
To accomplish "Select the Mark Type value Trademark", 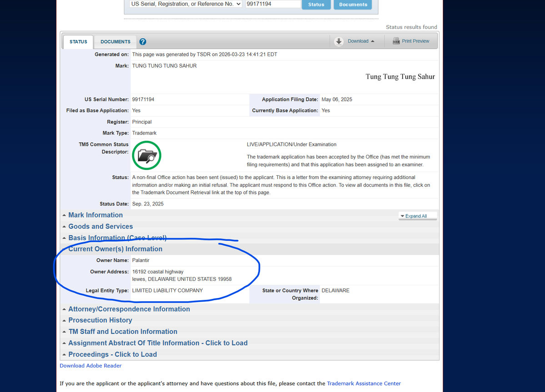I will [144, 133].
